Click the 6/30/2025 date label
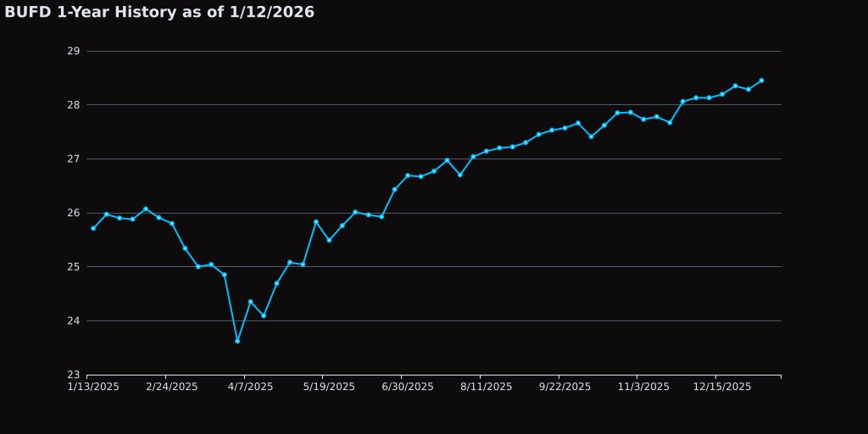868x434 pixels. (408, 387)
